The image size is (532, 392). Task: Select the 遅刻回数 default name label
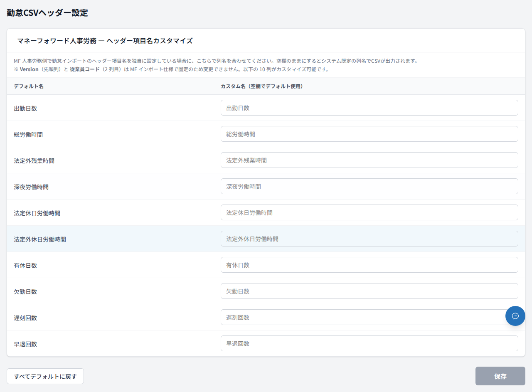coord(25,318)
